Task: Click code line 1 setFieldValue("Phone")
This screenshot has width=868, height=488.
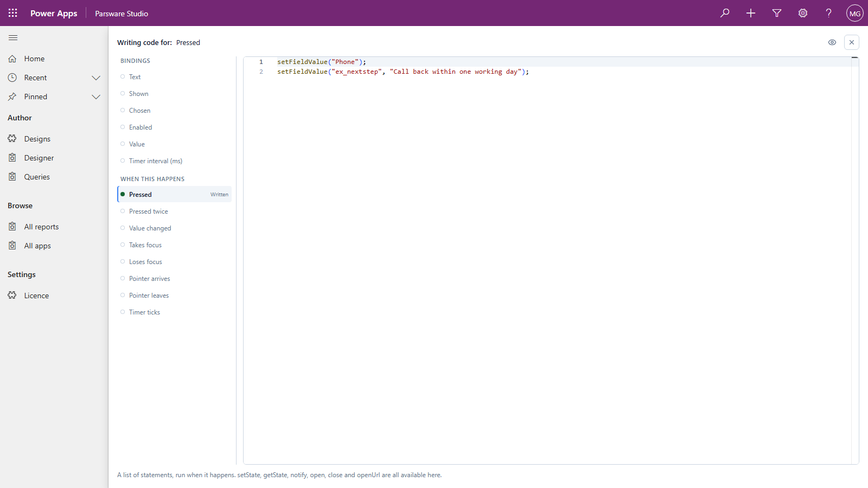Action: (322, 62)
